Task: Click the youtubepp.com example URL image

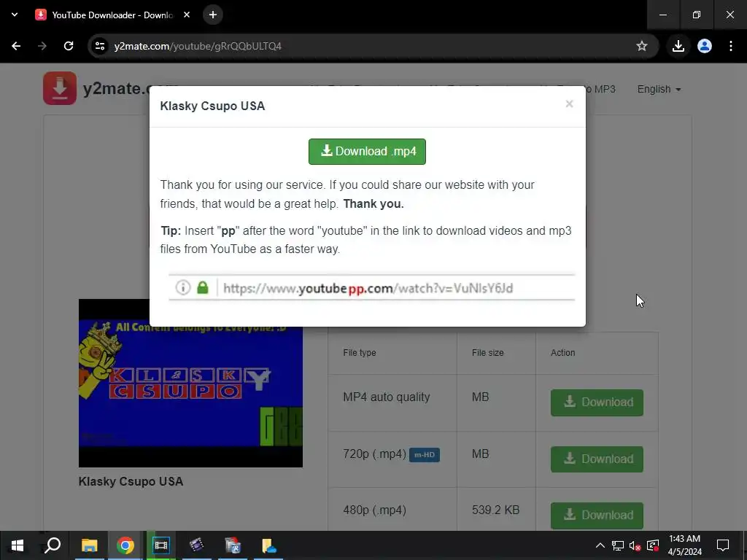Action: tap(371, 287)
